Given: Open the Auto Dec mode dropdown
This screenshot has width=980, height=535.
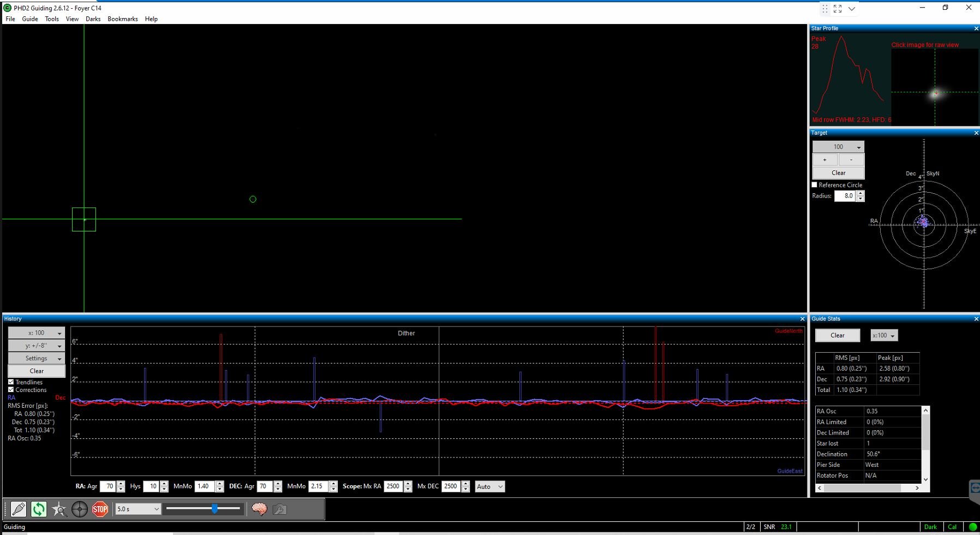Looking at the screenshot, I should click(x=489, y=486).
